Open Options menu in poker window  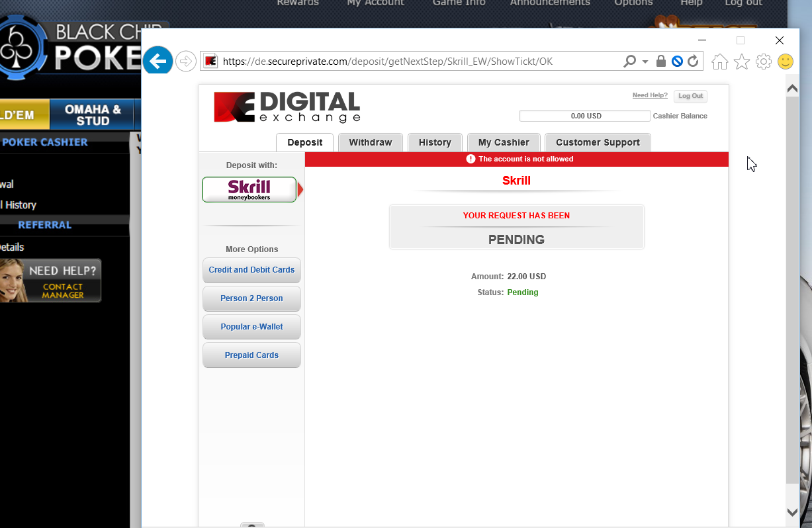(633, 3)
